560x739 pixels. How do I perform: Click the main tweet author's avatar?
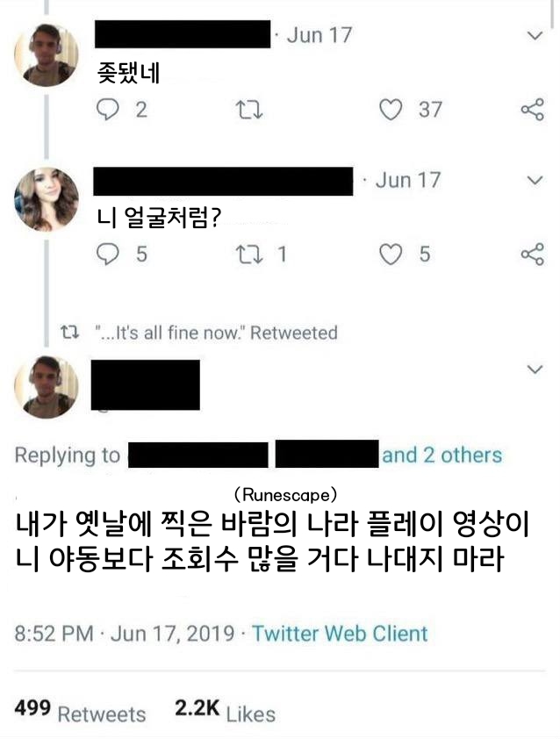tap(46, 387)
